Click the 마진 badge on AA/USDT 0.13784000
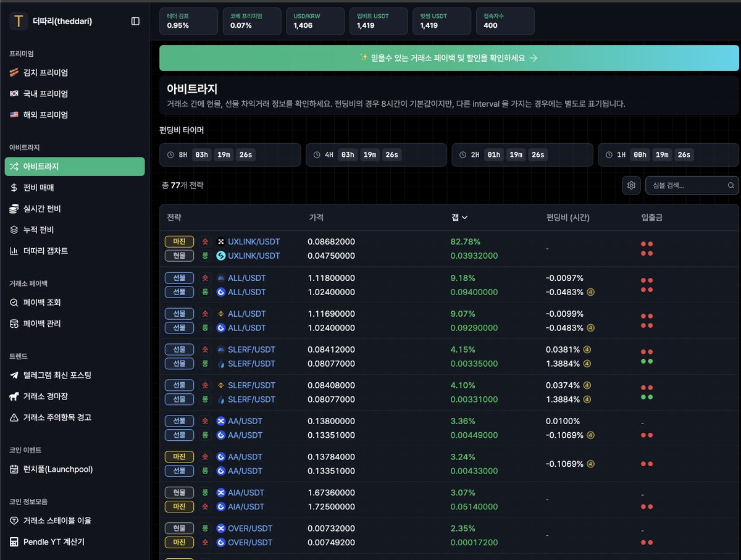This screenshot has height=560, width=741. tap(179, 457)
